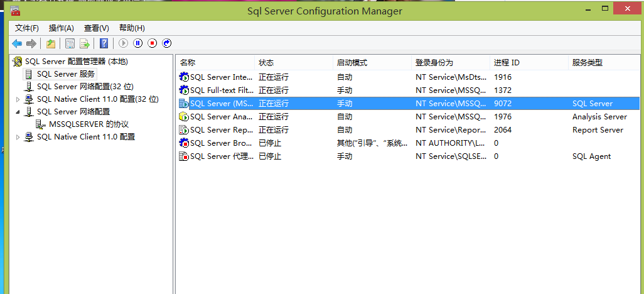Screen dimensions: 644x294
Task: Click the SQL Server 配置管理器 root node icon
Action: (17, 62)
